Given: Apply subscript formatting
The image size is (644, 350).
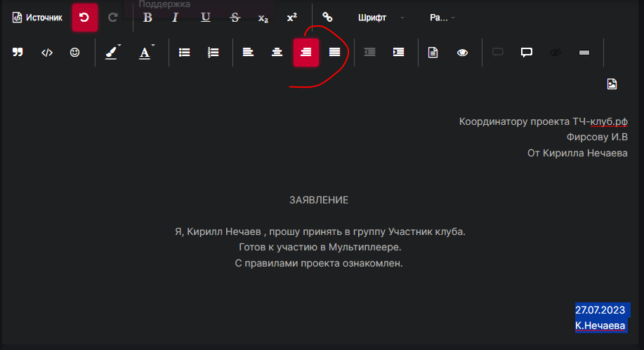Looking at the screenshot, I should pos(263,18).
